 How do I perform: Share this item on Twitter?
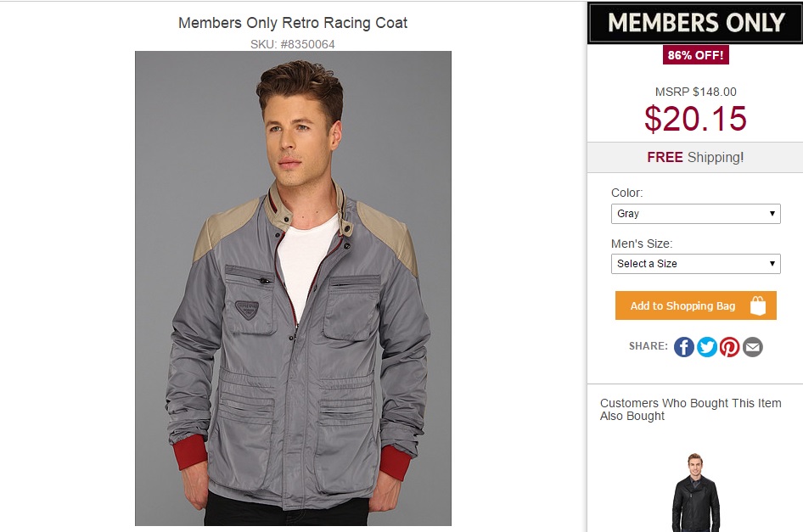point(707,347)
